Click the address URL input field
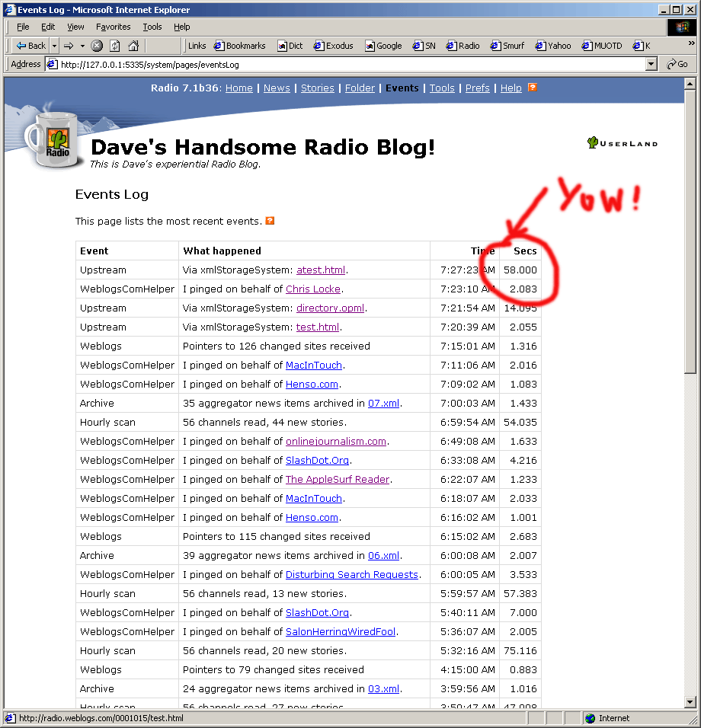The width and height of the screenshot is (701, 728). click(343, 65)
